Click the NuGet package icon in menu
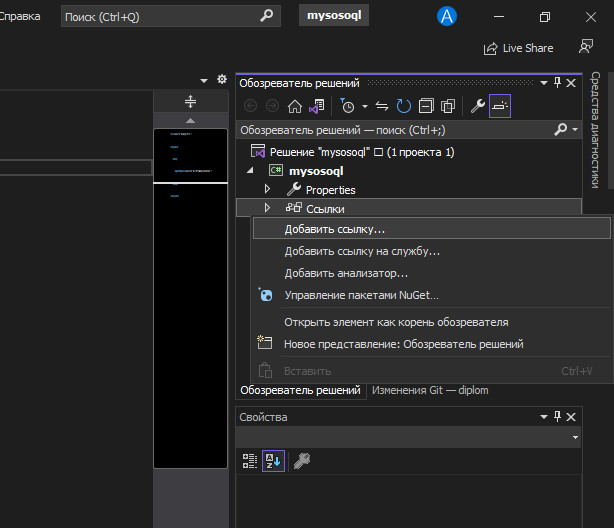 point(265,295)
